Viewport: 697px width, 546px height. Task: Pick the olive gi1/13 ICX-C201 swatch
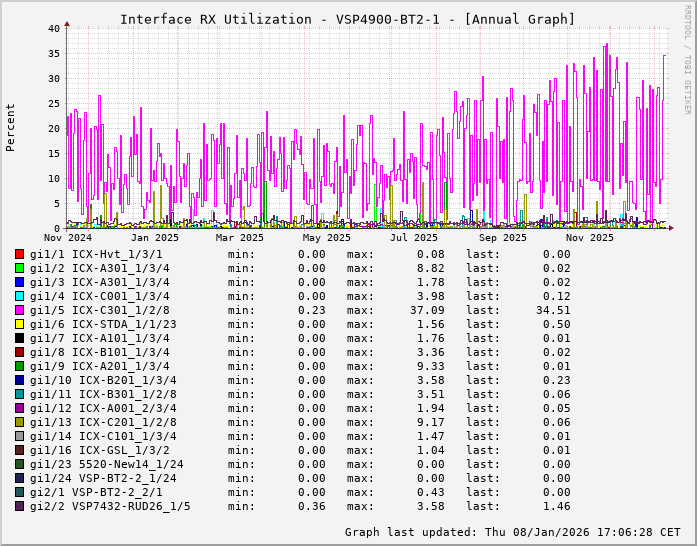pos(19,422)
